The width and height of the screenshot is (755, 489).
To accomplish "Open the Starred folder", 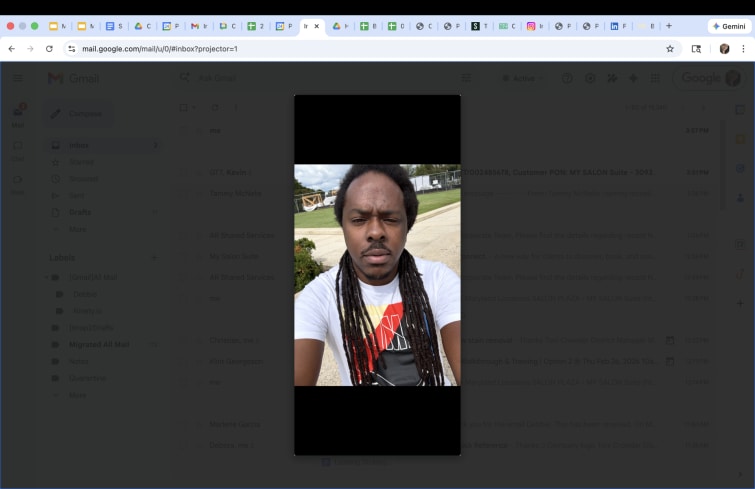I will [x=81, y=162].
